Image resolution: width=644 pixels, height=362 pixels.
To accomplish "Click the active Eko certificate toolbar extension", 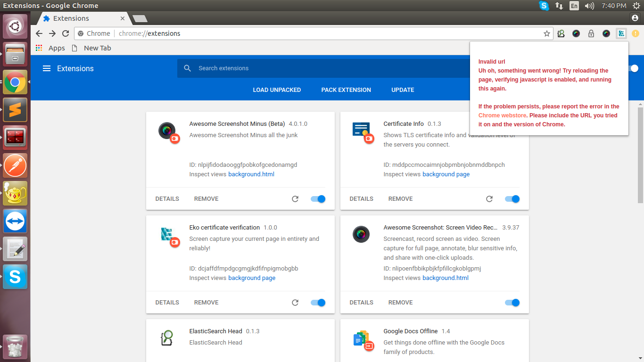I will [x=621, y=33].
